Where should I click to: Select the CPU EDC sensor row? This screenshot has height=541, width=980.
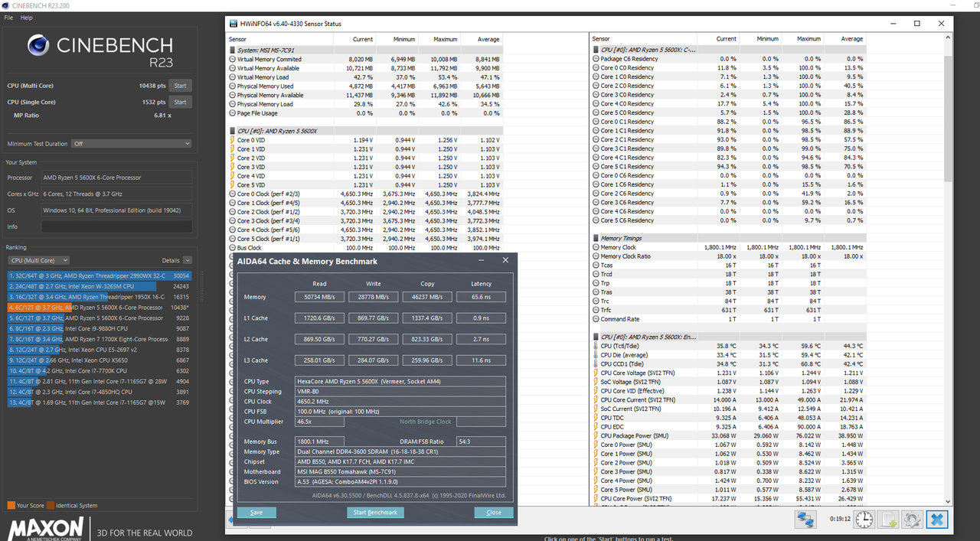(x=729, y=427)
